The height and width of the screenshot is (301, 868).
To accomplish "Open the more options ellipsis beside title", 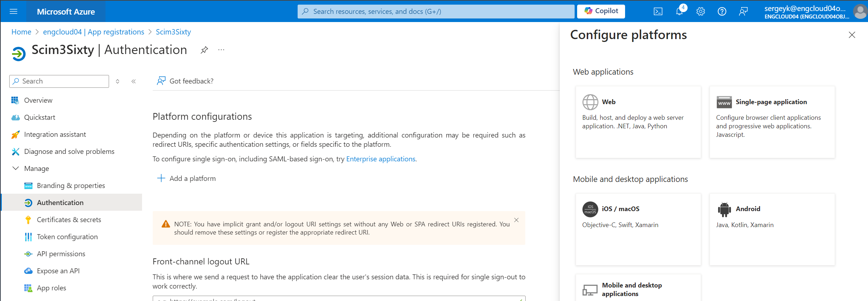I will coord(221,50).
